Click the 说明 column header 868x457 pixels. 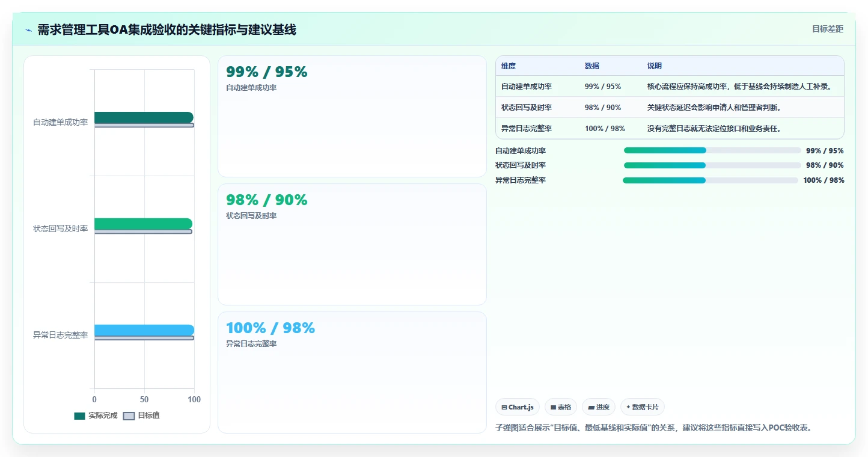click(655, 66)
